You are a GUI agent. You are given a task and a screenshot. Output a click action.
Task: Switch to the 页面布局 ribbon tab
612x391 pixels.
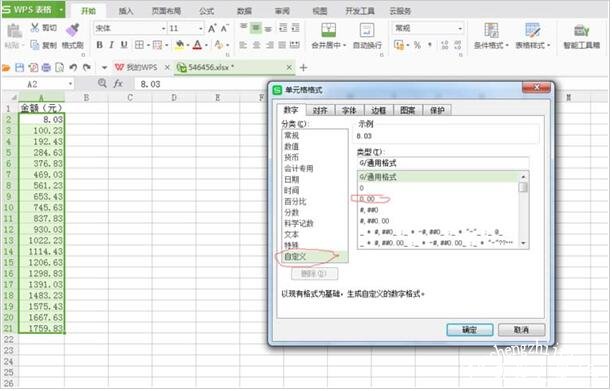(166, 11)
